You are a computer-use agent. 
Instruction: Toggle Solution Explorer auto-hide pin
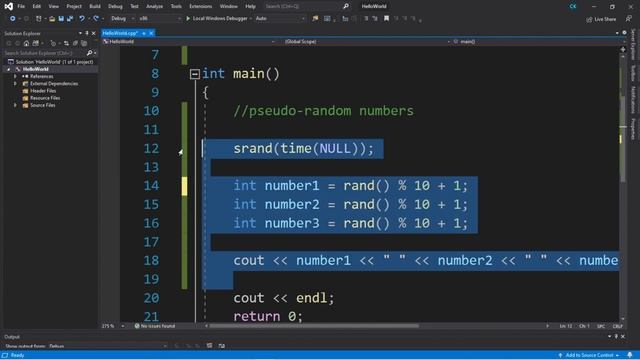click(87, 33)
